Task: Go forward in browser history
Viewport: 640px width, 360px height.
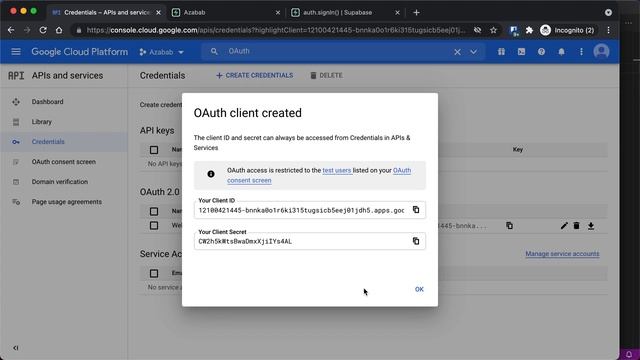Action: 27,30
